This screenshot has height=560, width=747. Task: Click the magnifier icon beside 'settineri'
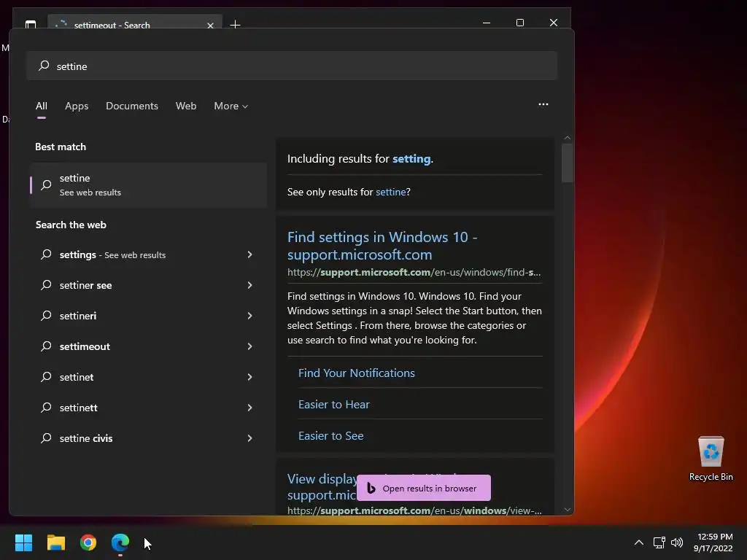coord(46,316)
